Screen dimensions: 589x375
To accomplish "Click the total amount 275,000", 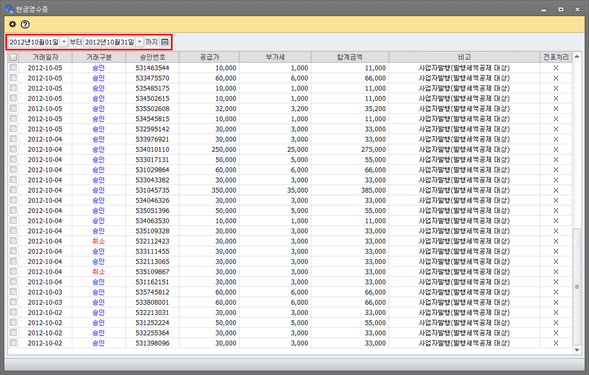I will 373,150.
